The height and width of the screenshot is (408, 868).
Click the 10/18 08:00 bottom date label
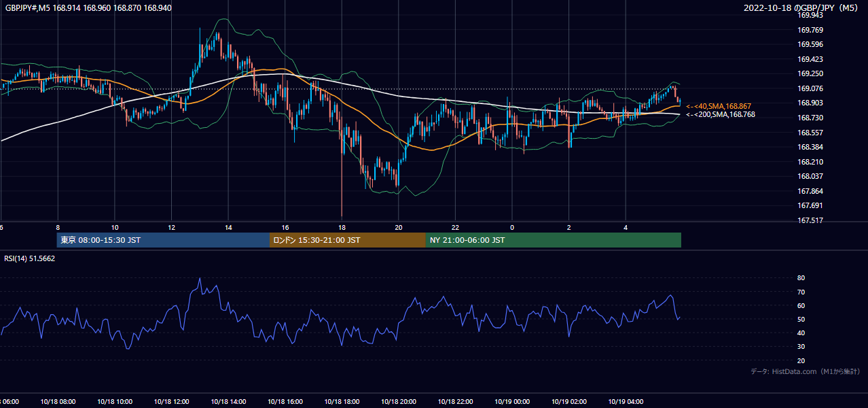58,402
